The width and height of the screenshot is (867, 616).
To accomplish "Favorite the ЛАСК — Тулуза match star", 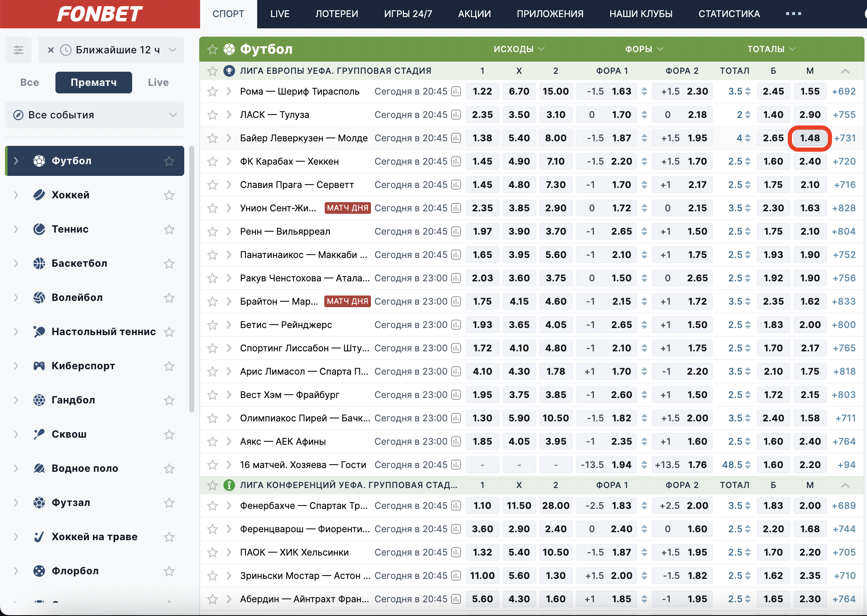I will coord(213,115).
